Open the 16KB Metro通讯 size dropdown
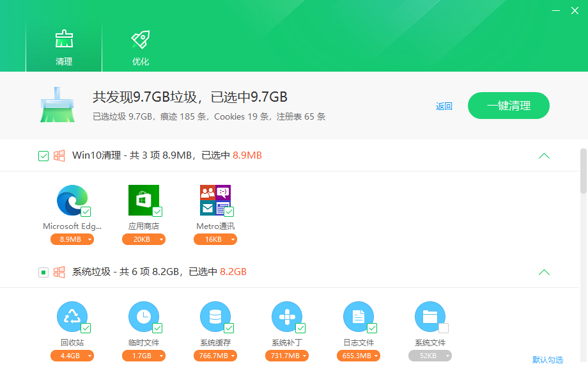588x371 pixels. coord(215,239)
